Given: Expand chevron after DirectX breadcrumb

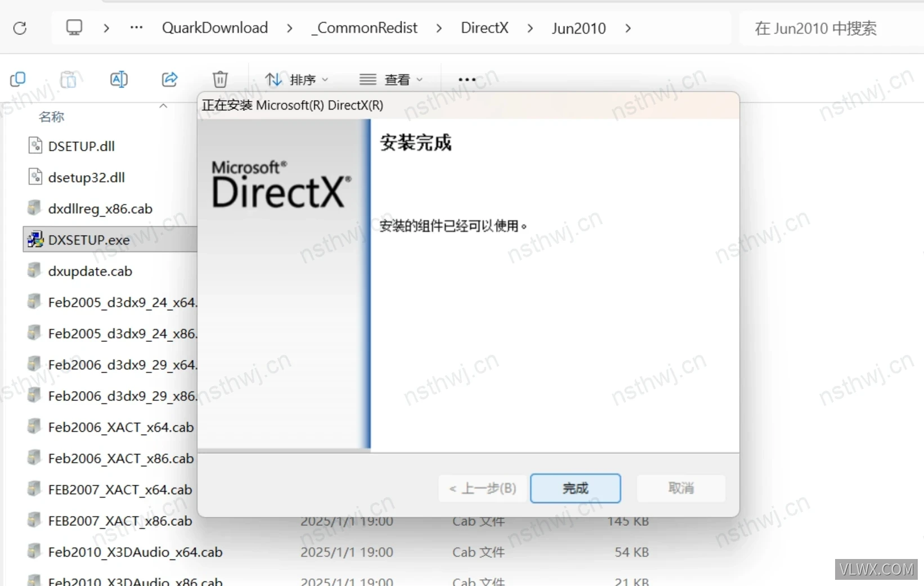Looking at the screenshot, I should tap(530, 28).
